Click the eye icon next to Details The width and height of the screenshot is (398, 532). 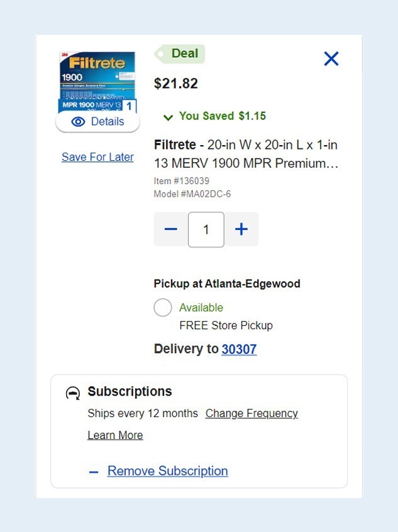click(x=77, y=121)
